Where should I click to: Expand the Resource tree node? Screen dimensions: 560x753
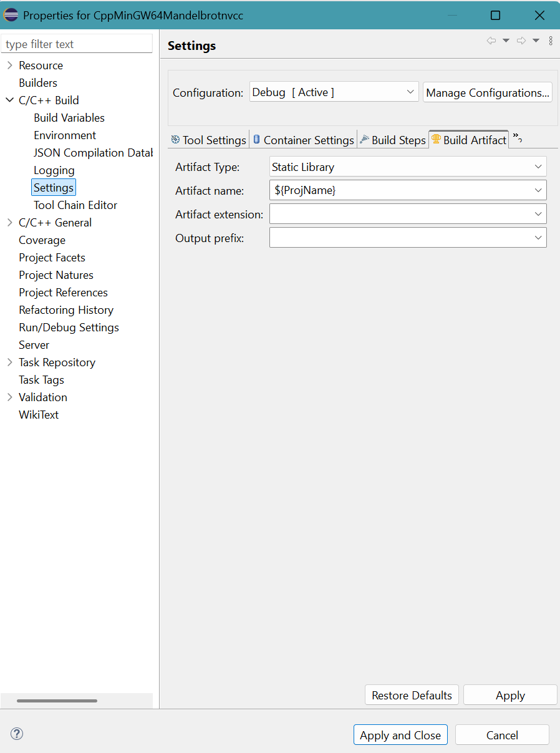coord(9,65)
